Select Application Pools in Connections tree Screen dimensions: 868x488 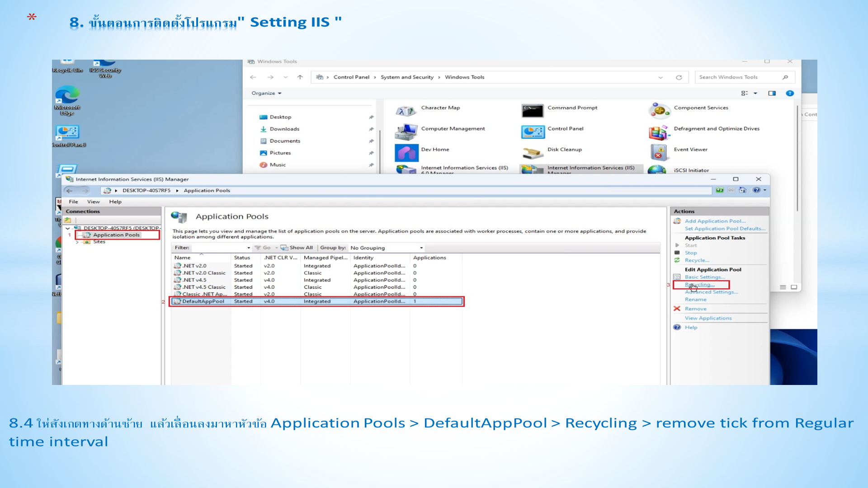(x=116, y=235)
